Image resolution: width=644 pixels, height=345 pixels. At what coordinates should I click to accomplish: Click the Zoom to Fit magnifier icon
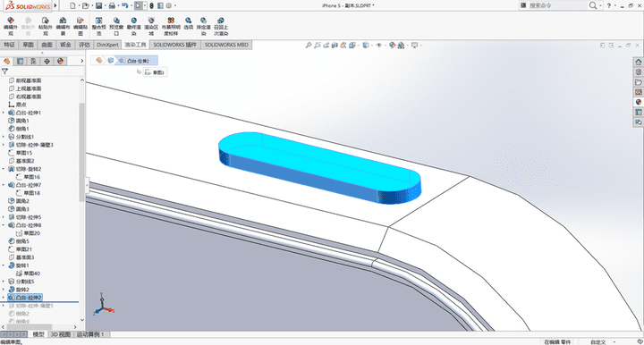pos(308,45)
